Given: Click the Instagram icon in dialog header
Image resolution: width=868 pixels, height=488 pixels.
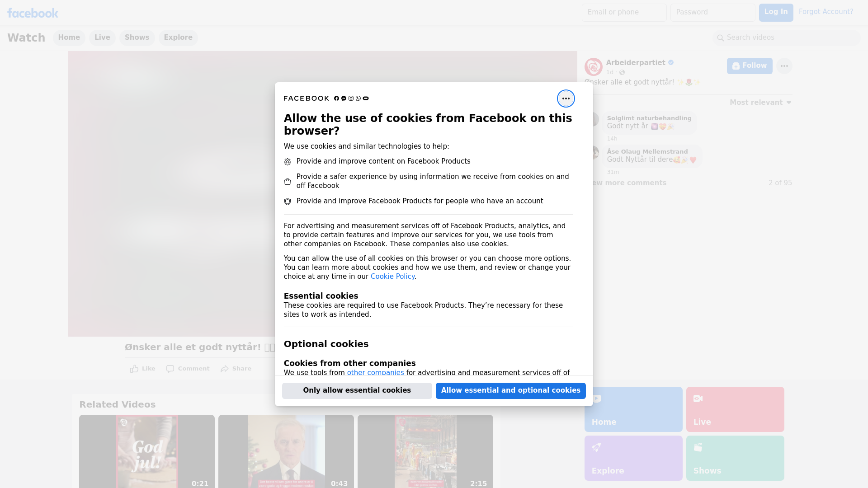Looking at the screenshot, I should [x=351, y=99].
